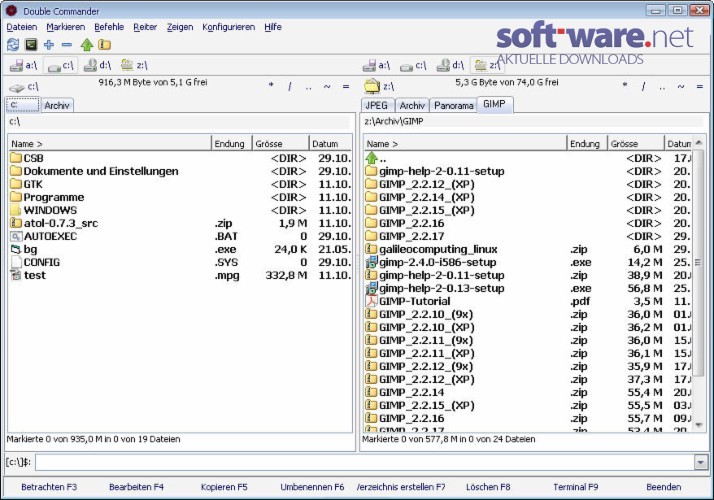Image resolution: width=714 pixels, height=500 pixels.
Task: Sort right panel by Endung column
Action: 587,144
